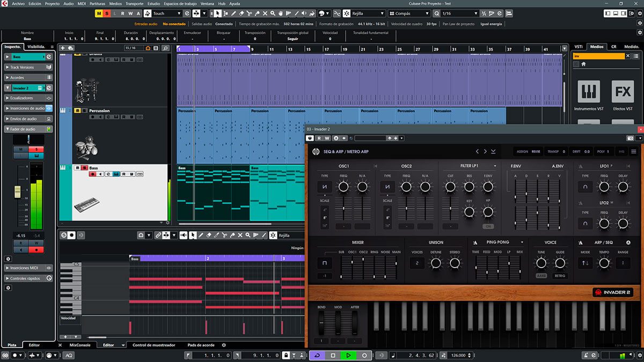The height and width of the screenshot is (362, 644).
Task: Click the OSC1 waveform type icon
Action: click(x=325, y=187)
